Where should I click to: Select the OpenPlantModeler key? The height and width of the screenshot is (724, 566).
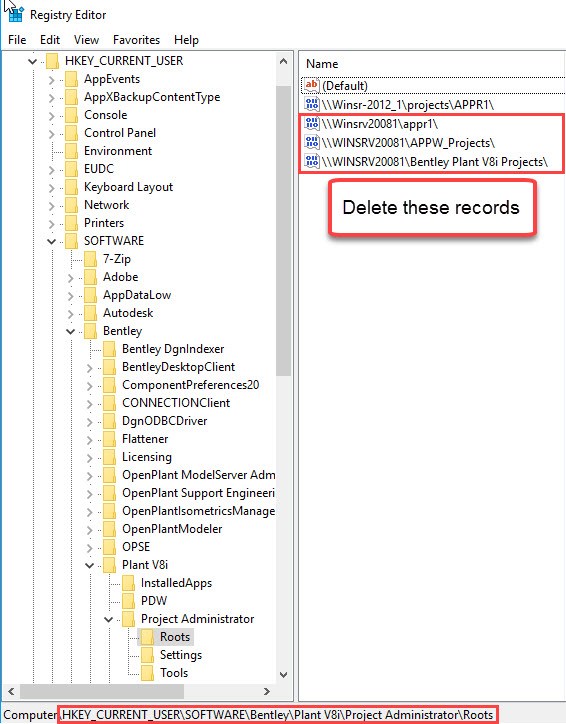(172, 529)
